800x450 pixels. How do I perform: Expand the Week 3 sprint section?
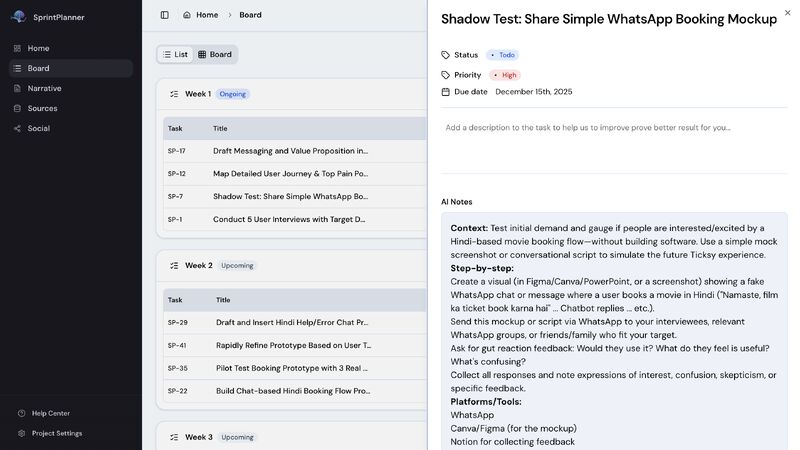click(174, 437)
